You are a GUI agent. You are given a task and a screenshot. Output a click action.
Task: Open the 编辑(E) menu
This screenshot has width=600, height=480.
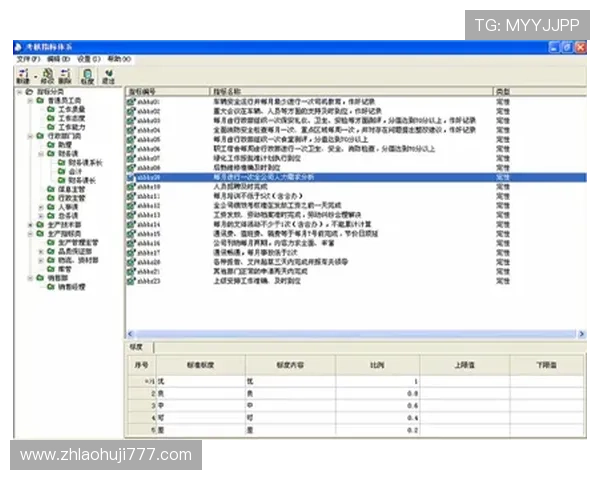pos(59,59)
